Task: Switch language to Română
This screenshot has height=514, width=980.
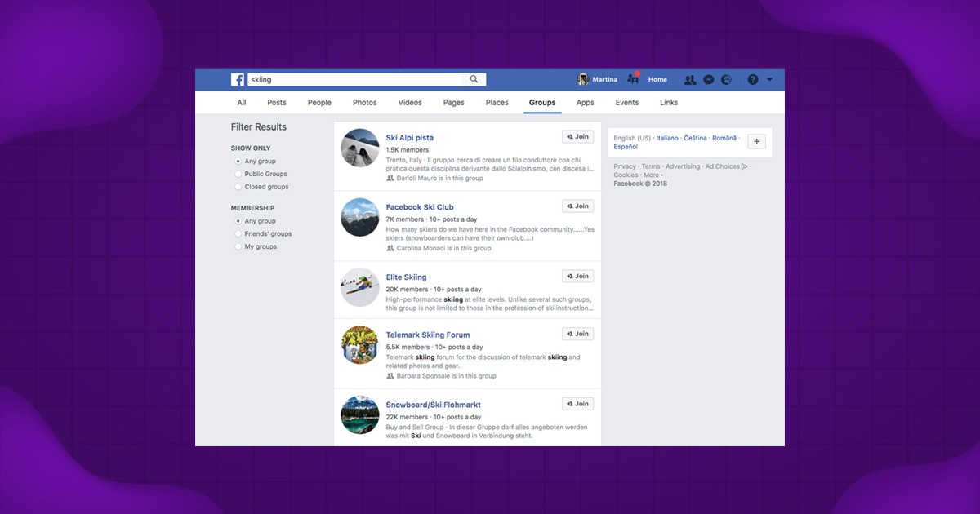Action: pos(724,139)
